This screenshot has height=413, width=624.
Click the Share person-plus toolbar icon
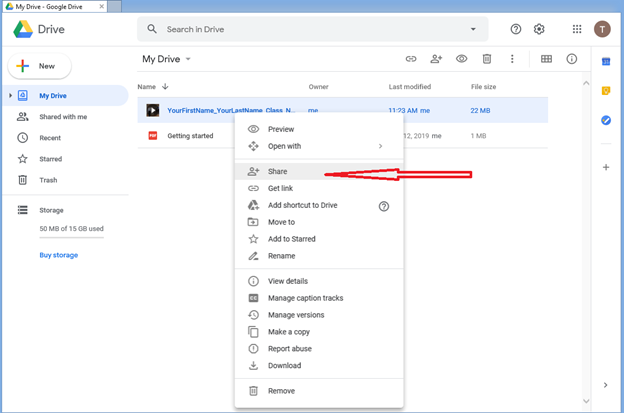(436, 59)
